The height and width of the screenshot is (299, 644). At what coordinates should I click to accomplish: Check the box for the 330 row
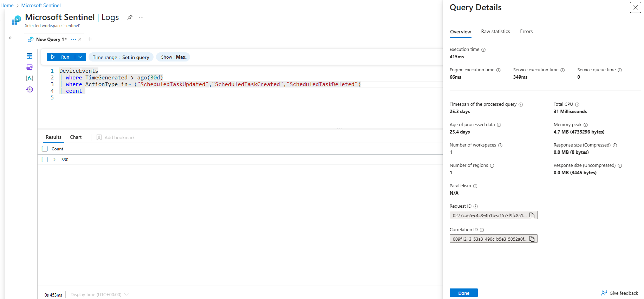45,160
